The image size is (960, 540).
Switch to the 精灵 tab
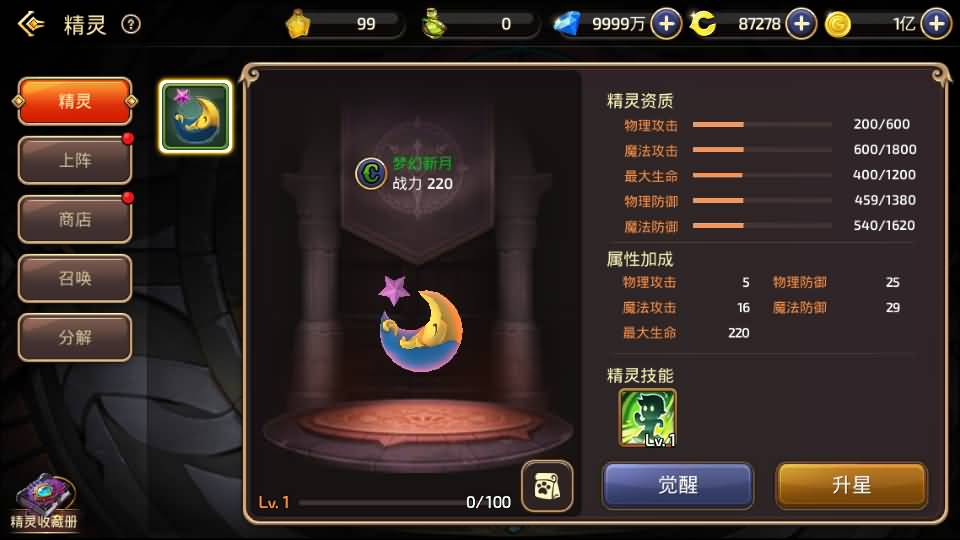coord(75,101)
